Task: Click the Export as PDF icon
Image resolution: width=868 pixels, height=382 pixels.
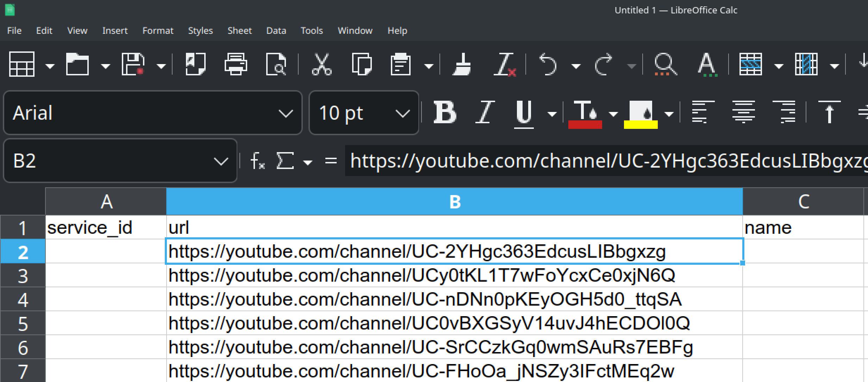Action: coord(195,64)
